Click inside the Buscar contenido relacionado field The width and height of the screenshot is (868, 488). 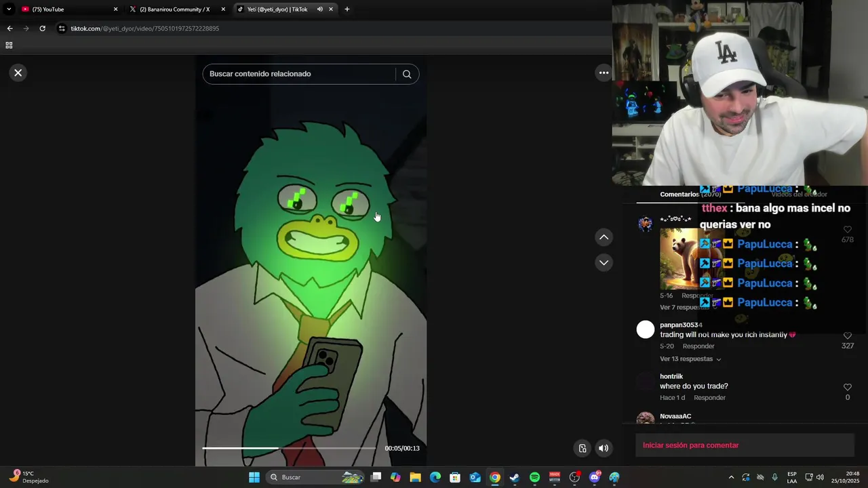(x=298, y=74)
